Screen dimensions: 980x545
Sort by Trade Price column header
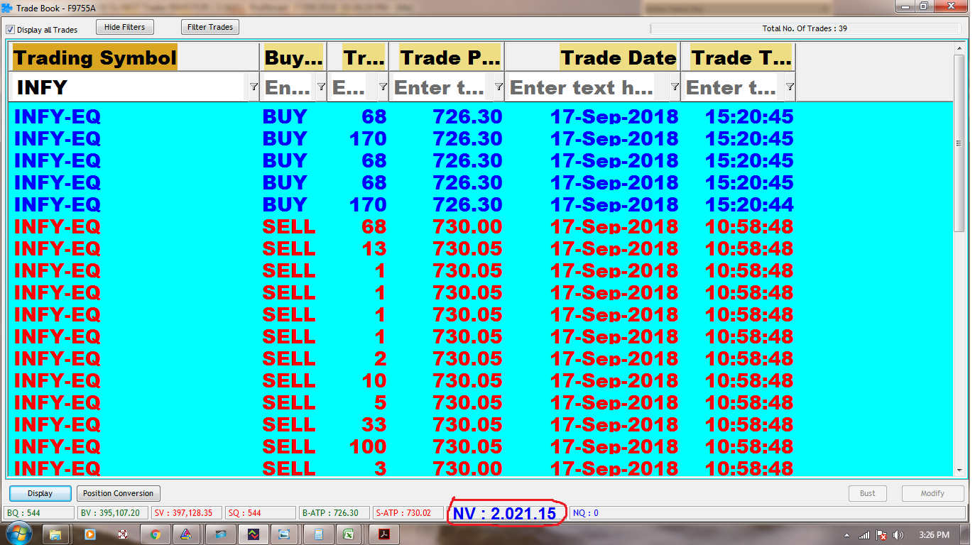click(447, 57)
